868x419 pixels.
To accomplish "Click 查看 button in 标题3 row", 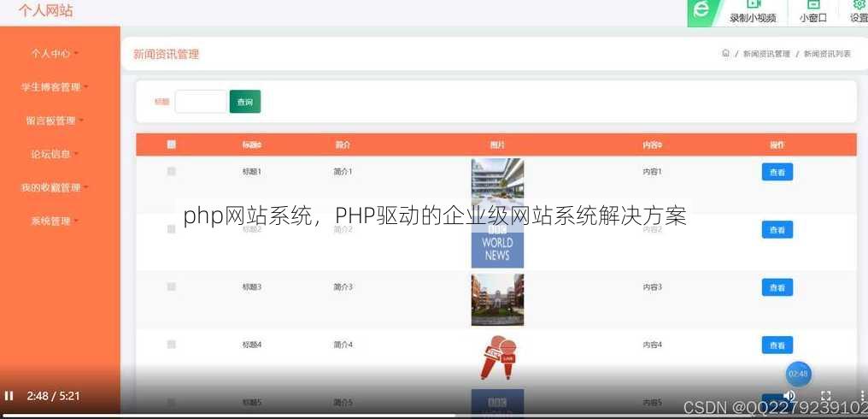I will [x=777, y=287].
